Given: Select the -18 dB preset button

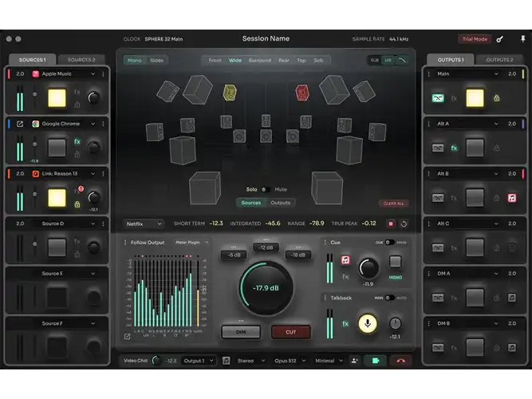Looking at the screenshot, I should point(298,255).
